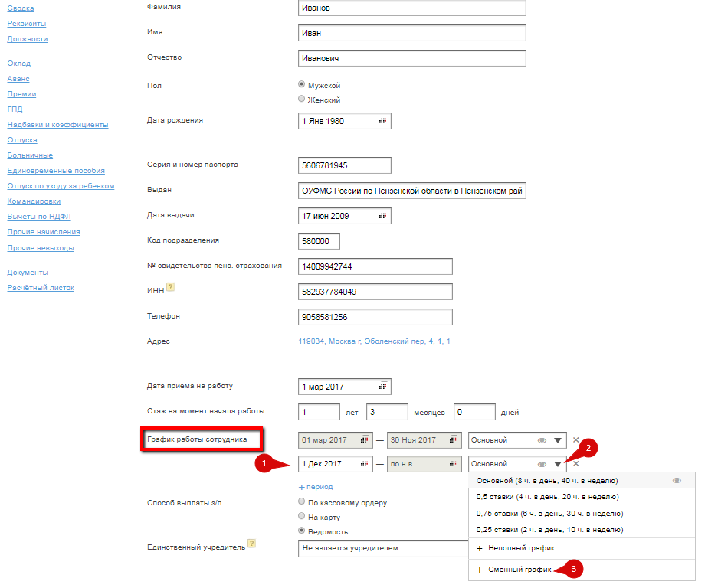The width and height of the screenshot is (708, 588).
Task: Open Прочие начисления link
Action: coord(44,232)
